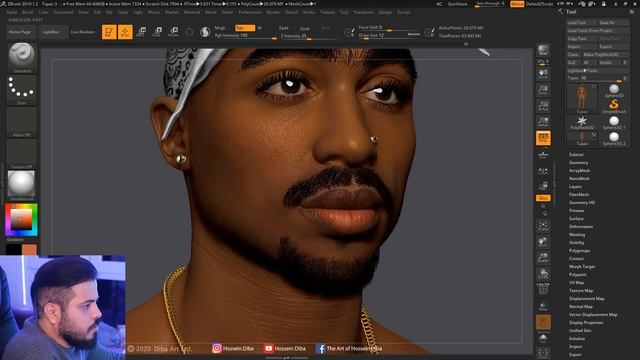This screenshot has width=640, height=360.
Task: Click the Frame icon on right shelf
Action: tap(543, 227)
